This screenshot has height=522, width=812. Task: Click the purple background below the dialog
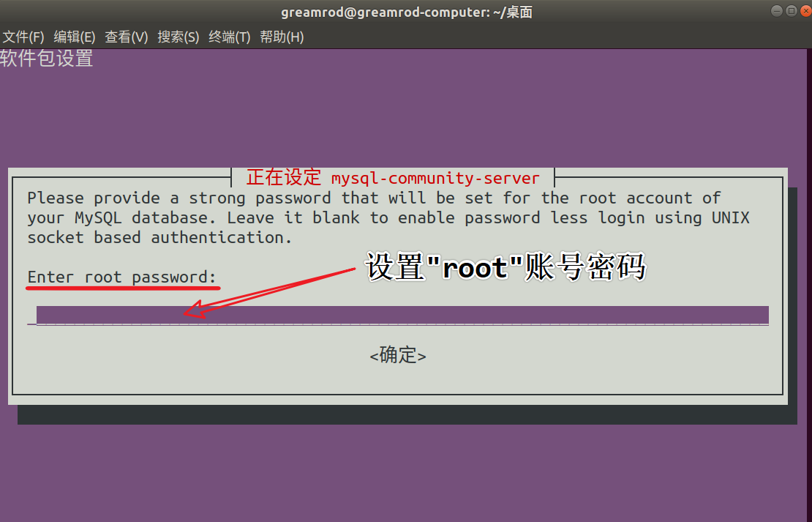click(x=406, y=473)
